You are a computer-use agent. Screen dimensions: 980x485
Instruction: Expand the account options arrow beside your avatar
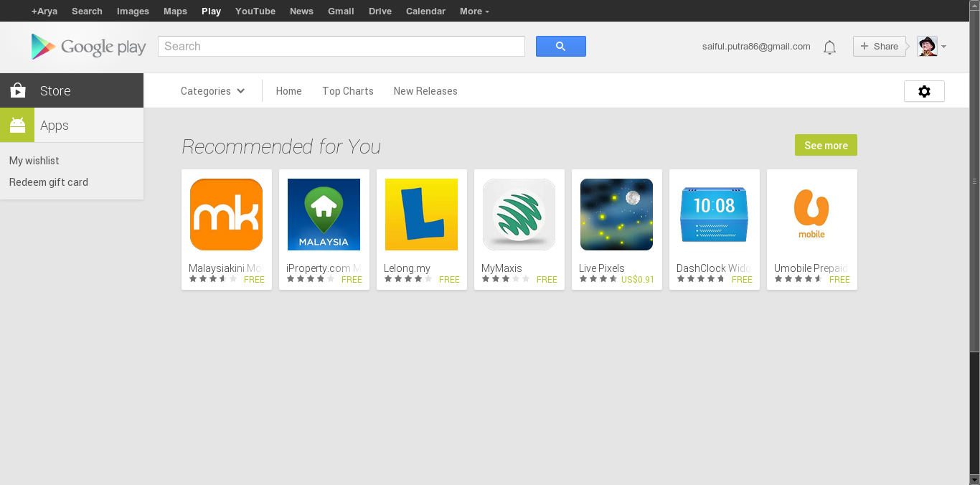943,46
